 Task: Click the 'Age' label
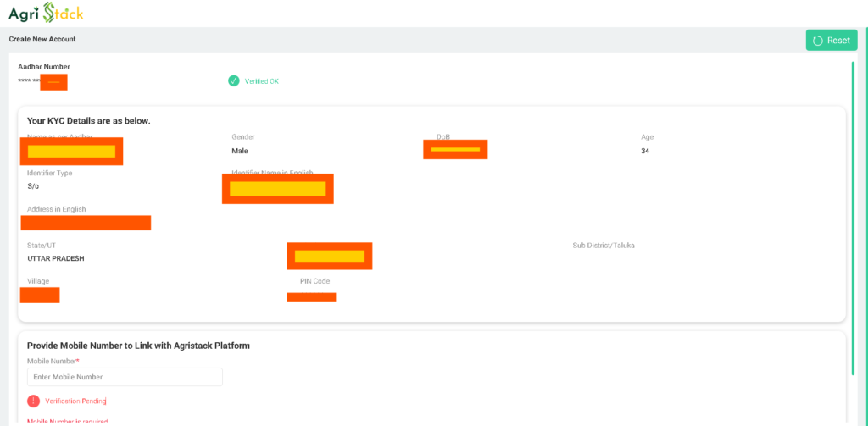647,136
